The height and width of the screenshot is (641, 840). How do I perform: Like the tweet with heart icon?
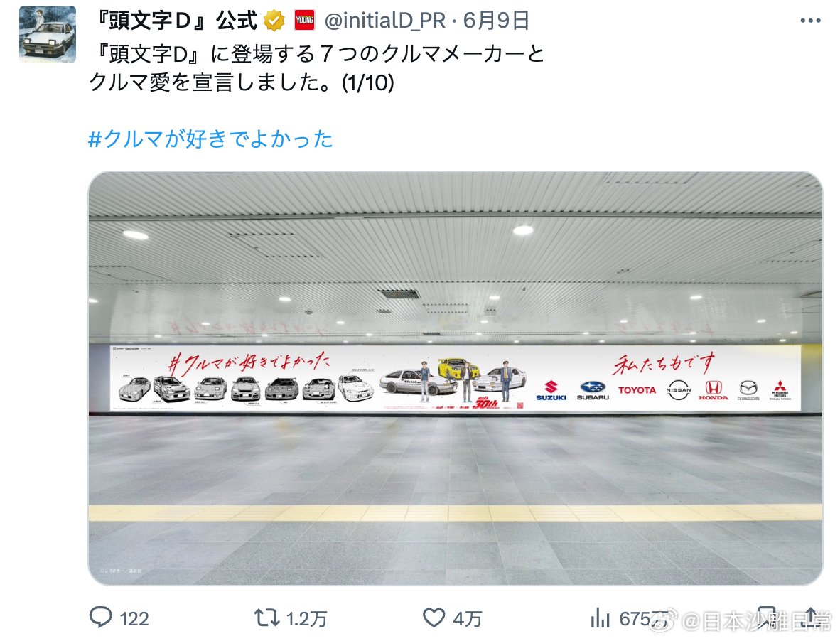(x=434, y=618)
